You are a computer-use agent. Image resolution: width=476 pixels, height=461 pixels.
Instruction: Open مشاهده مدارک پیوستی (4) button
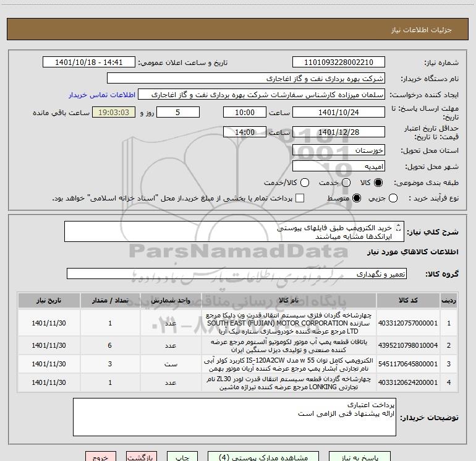click(x=263, y=457)
